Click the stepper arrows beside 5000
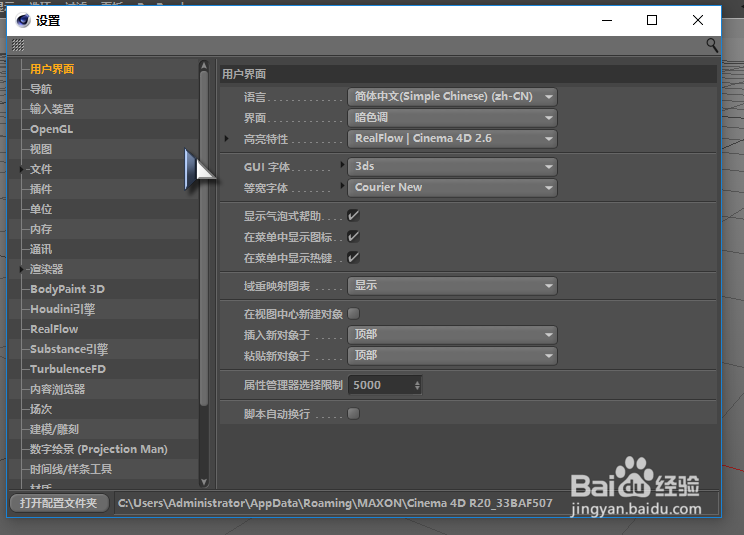The image size is (744, 535). [x=417, y=385]
